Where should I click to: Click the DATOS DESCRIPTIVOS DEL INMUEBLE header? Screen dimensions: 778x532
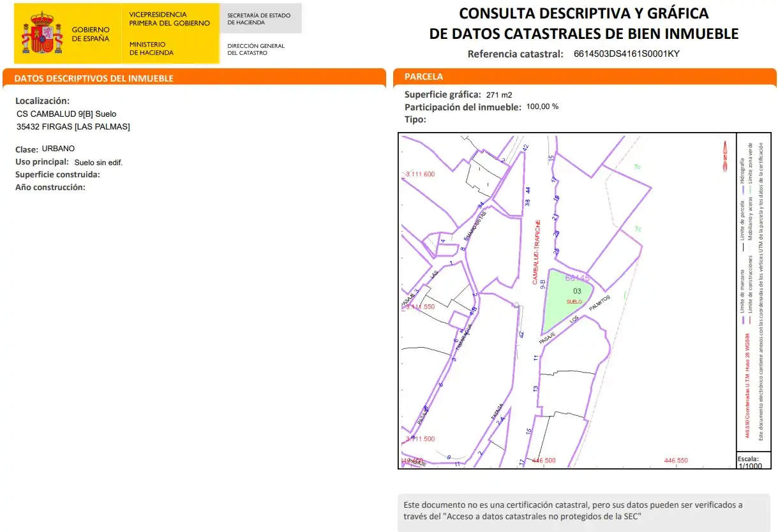(x=94, y=78)
